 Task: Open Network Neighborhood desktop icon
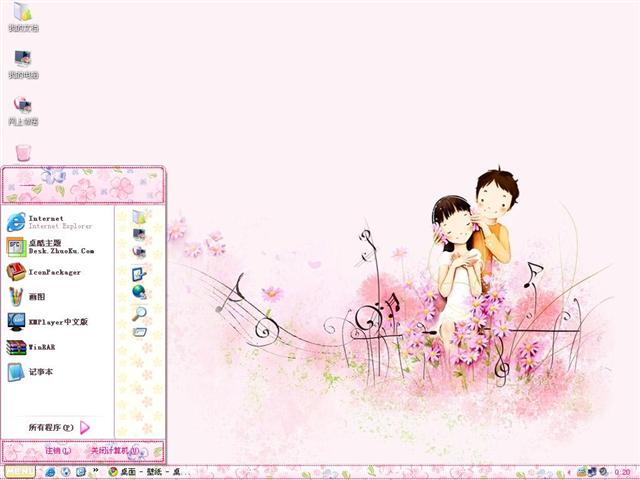point(23,111)
